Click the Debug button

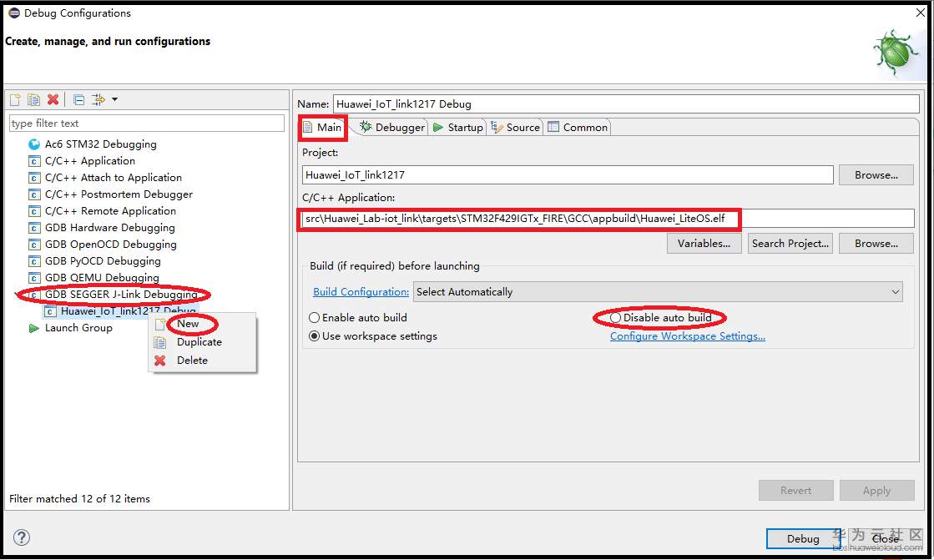click(x=803, y=538)
